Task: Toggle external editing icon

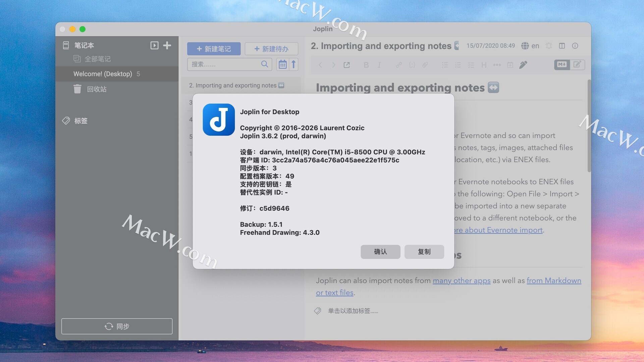Action: point(346,65)
